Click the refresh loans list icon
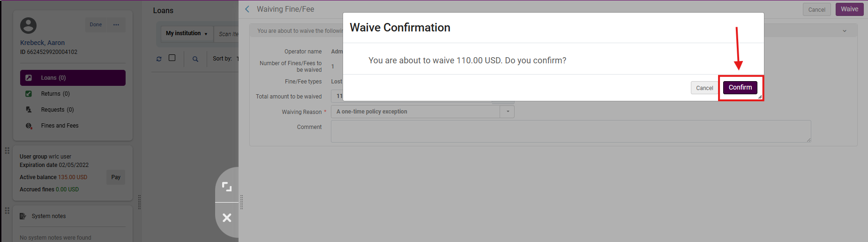Screen dimensions: 868x242 point(159,59)
